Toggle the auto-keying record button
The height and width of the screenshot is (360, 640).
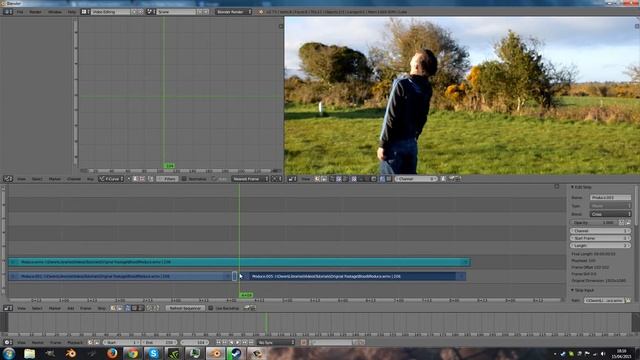click(x=303, y=342)
